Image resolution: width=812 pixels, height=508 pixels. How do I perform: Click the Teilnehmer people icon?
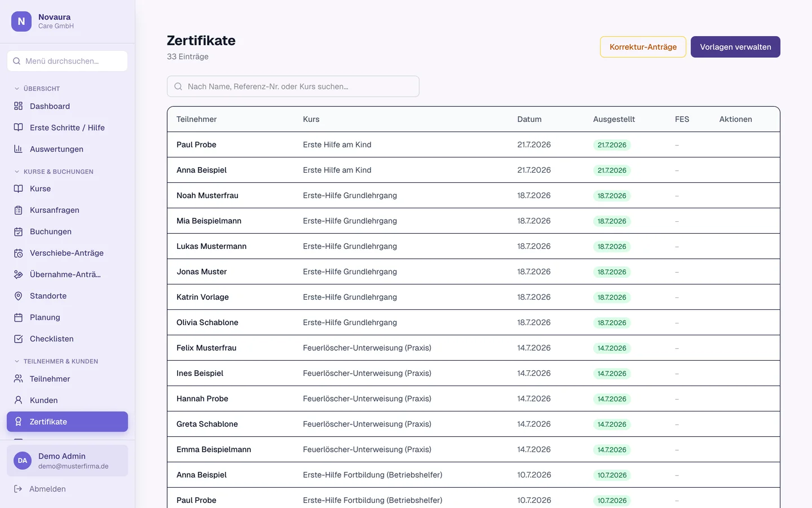(x=18, y=379)
